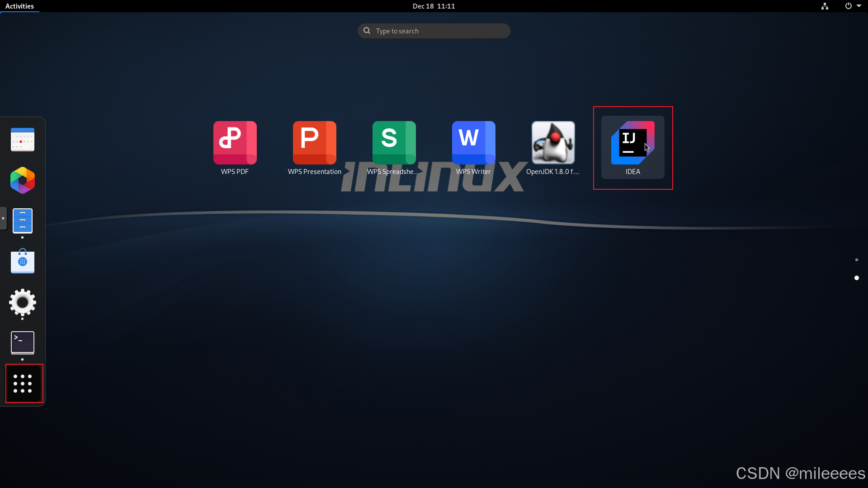Open IntelliJ IDEA
The width and height of the screenshot is (868, 488).
coord(633,143)
